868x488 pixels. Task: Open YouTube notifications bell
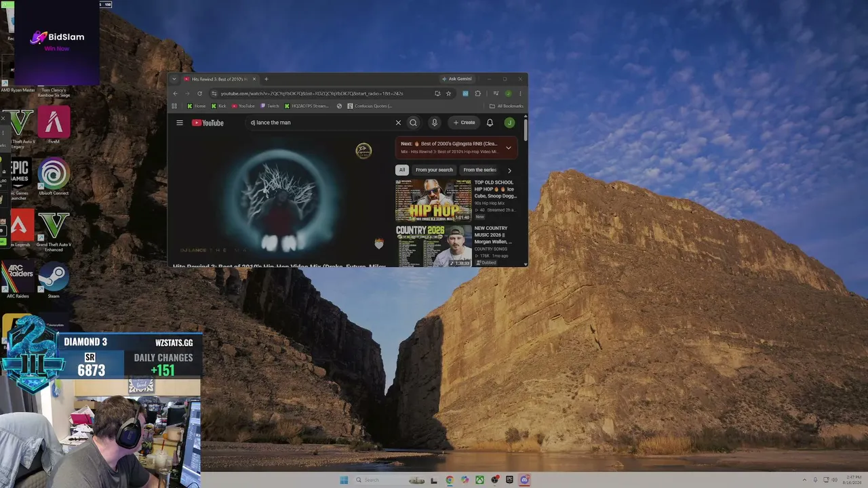(x=490, y=123)
